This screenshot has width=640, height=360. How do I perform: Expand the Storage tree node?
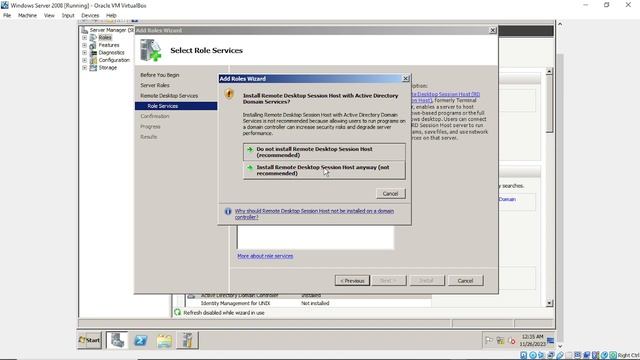pos(84,68)
